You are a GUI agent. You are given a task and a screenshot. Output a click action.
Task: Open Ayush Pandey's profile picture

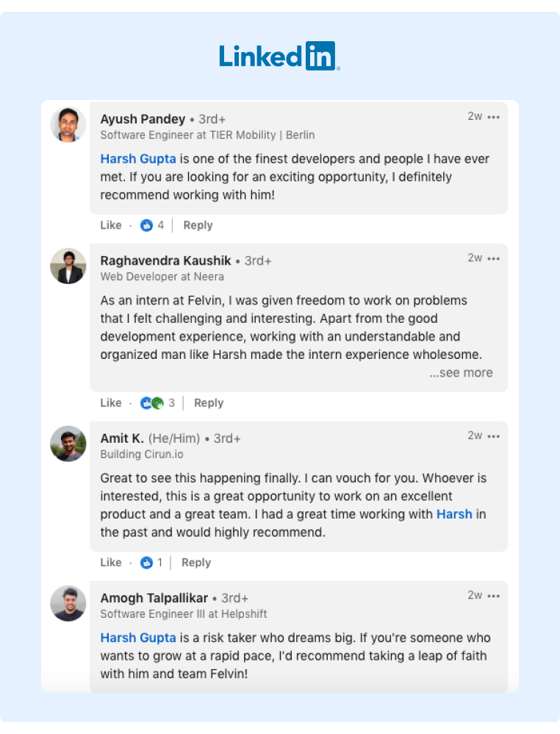68,124
